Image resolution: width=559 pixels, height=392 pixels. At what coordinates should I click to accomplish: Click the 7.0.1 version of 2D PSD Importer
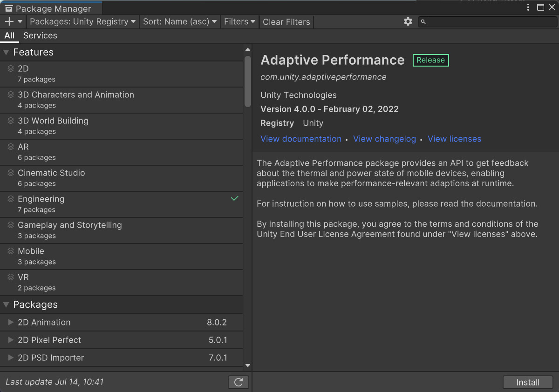218,358
